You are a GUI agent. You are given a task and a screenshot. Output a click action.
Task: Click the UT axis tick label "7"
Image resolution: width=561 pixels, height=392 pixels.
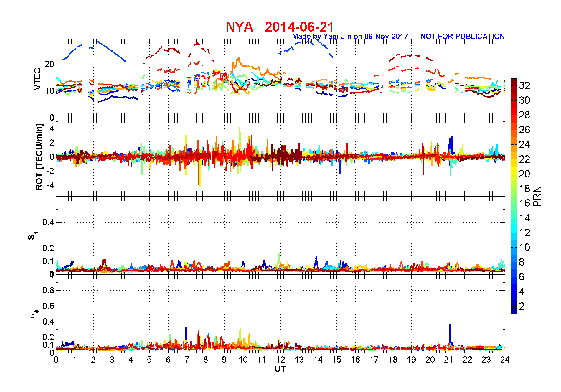click(187, 360)
